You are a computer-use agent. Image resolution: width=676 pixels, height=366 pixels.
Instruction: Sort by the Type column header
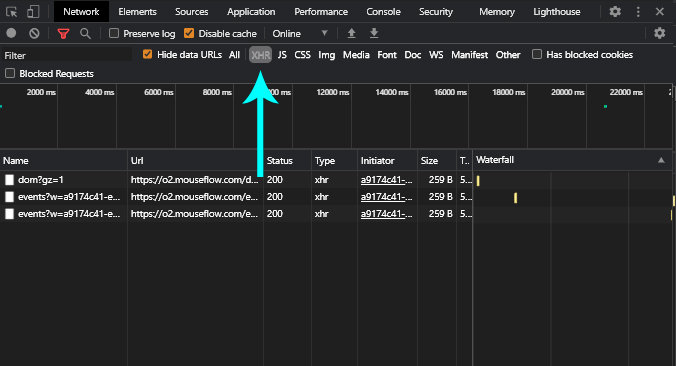point(334,160)
